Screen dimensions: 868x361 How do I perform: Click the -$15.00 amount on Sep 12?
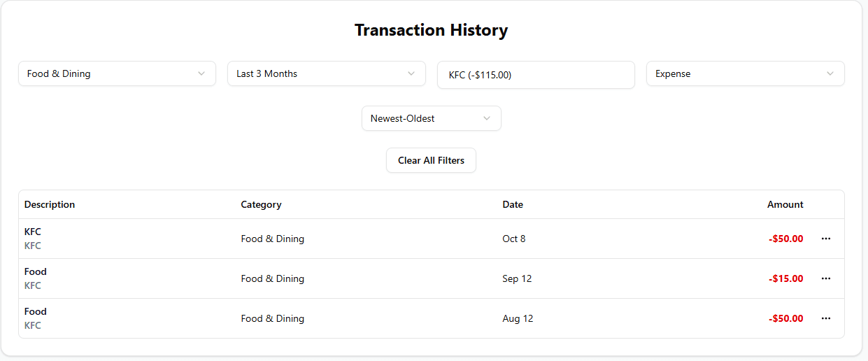click(x=785, y=278)
